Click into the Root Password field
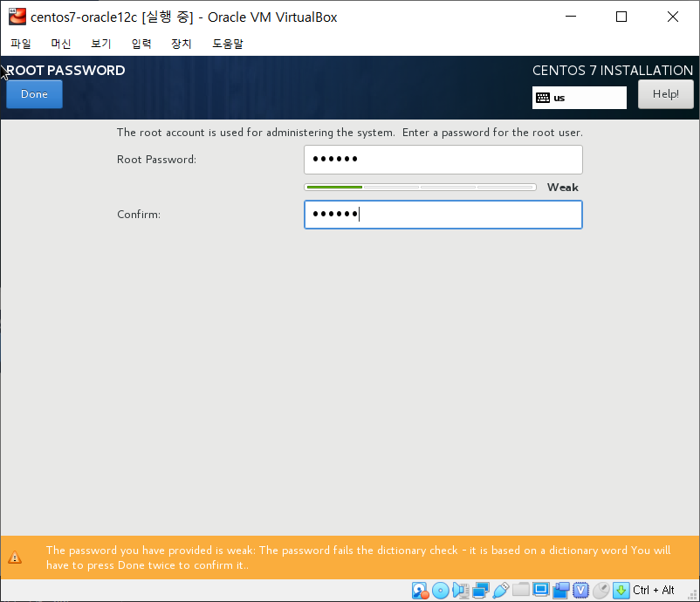This screenshot has width=700, height=602. pyautogui.click(x=443, y=160)
